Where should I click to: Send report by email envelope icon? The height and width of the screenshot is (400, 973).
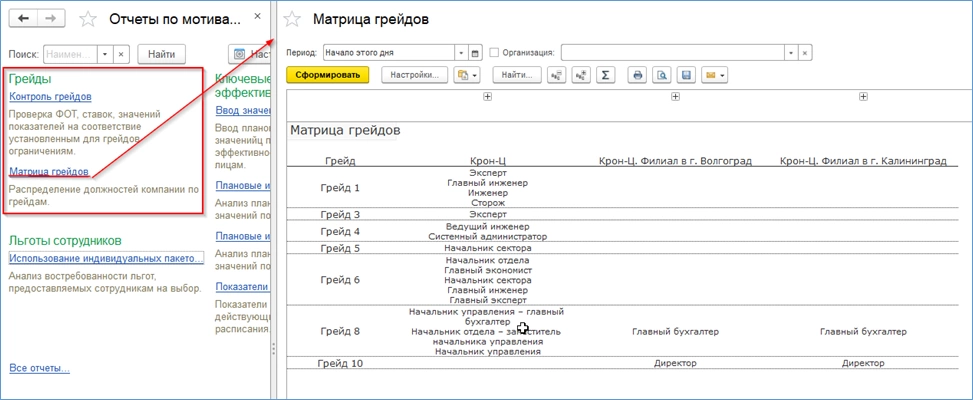click(x=715, y=75)
